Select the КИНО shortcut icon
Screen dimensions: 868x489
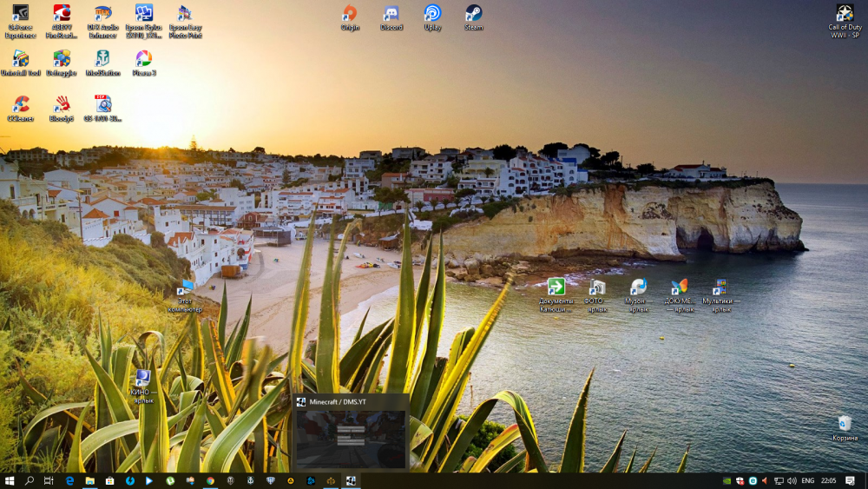(x=142, y=379)
